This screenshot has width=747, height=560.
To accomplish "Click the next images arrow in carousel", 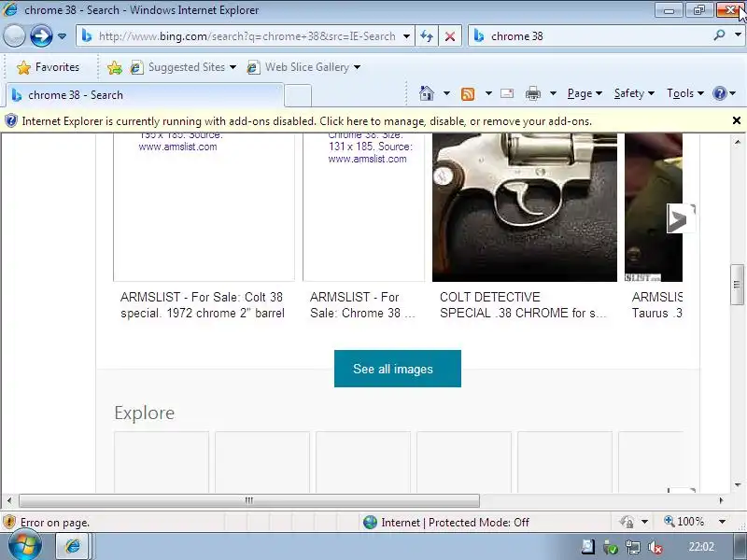I will point(681,218).
